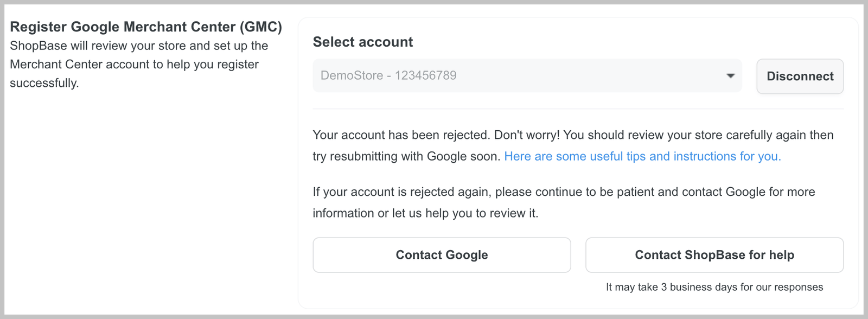Click 'try resubmitting with Google soon.' text
Image resolution: width=868 pixels, height=319 pixels.
click(x=406, y=157)
